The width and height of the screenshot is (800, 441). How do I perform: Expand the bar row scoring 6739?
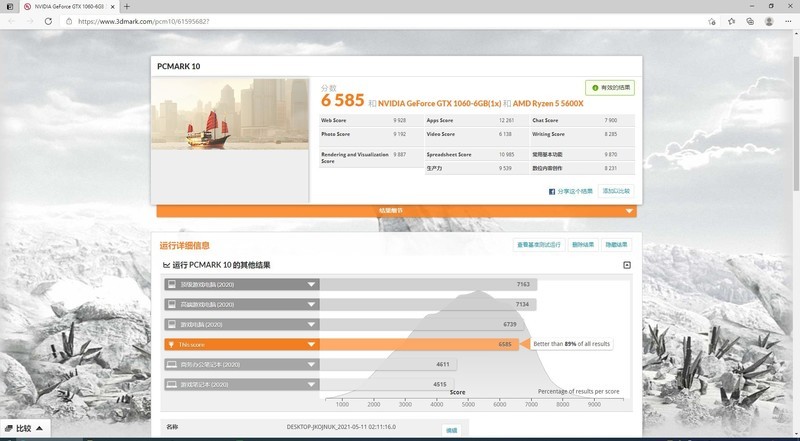coord(311,324)
